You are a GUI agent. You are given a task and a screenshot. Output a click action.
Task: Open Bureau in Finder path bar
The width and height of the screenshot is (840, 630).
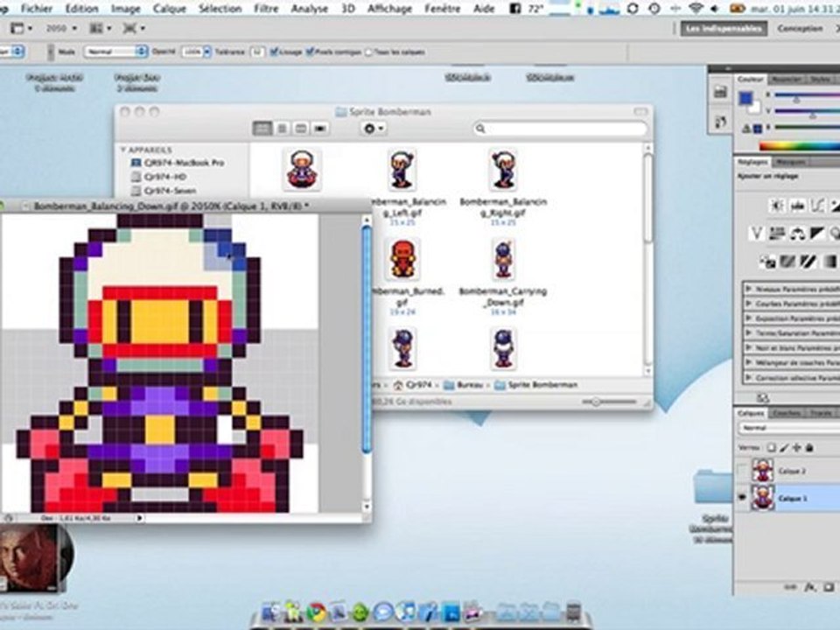click(463, 385)
